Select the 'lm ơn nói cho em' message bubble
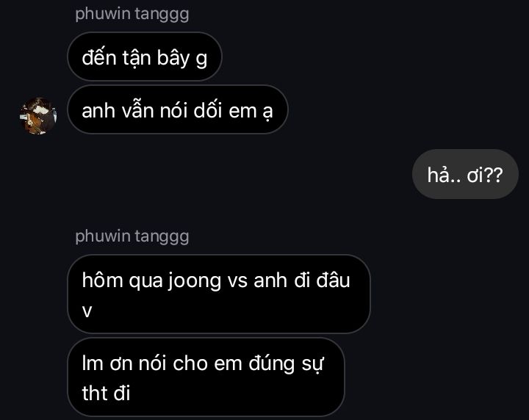Screen dimensions: 529x420 coord(206,377)
